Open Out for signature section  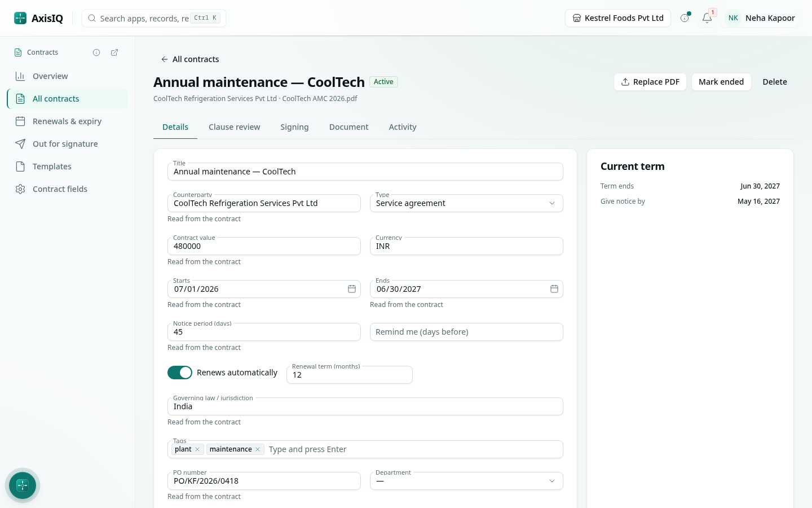pos(68,144)
